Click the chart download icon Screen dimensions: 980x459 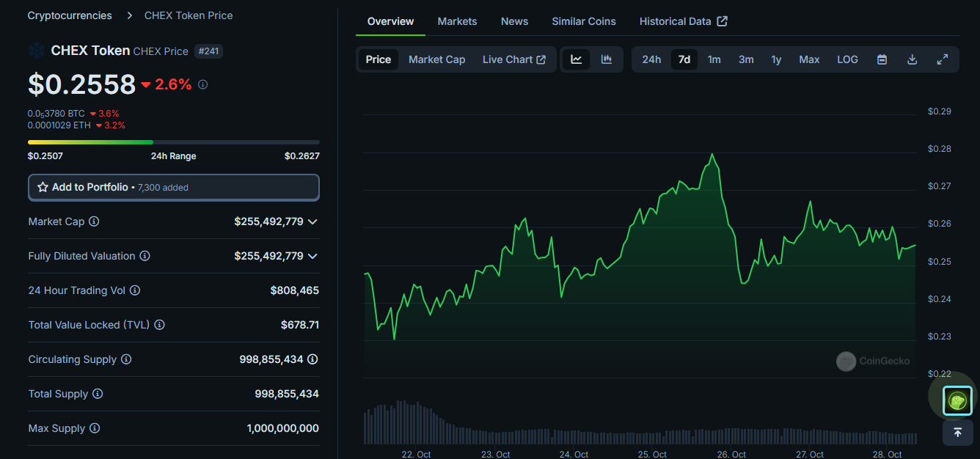[x=912, y=59]
